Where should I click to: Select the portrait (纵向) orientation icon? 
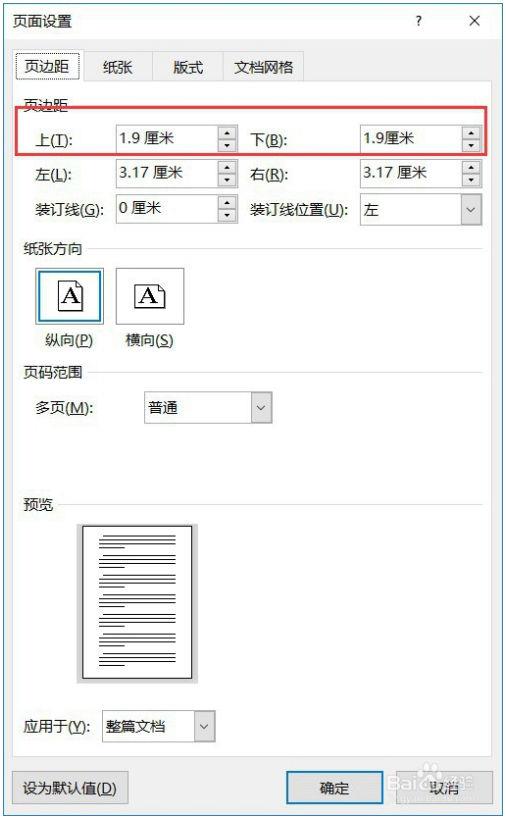(x=69, y=296)
